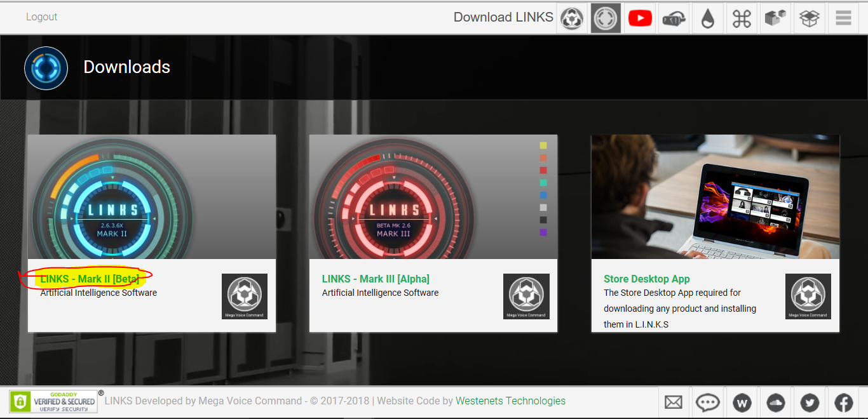Click the water droplet icon

pos(708,18)
